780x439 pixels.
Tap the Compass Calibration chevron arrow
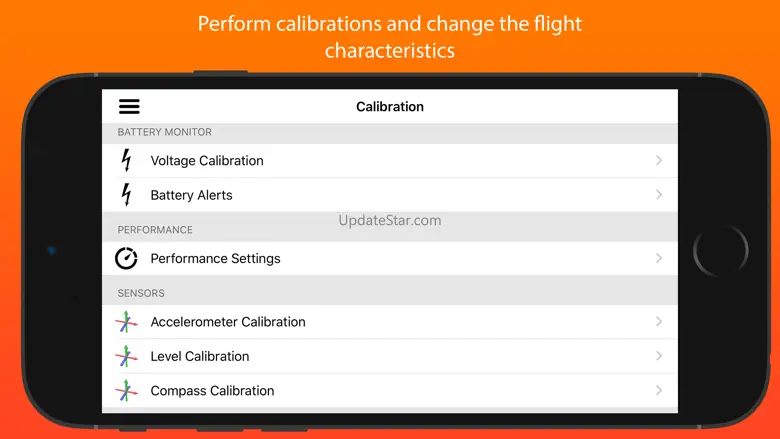coord(659,390)
